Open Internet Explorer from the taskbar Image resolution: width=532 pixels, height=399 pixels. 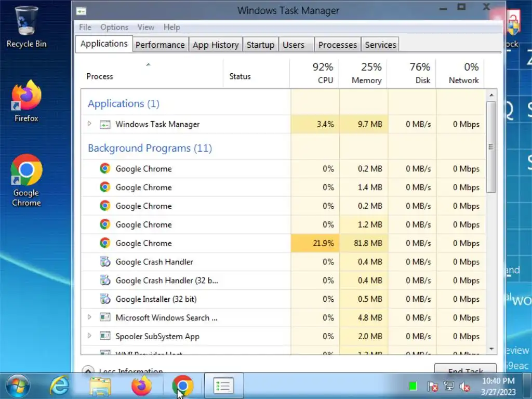click(59, 386)
